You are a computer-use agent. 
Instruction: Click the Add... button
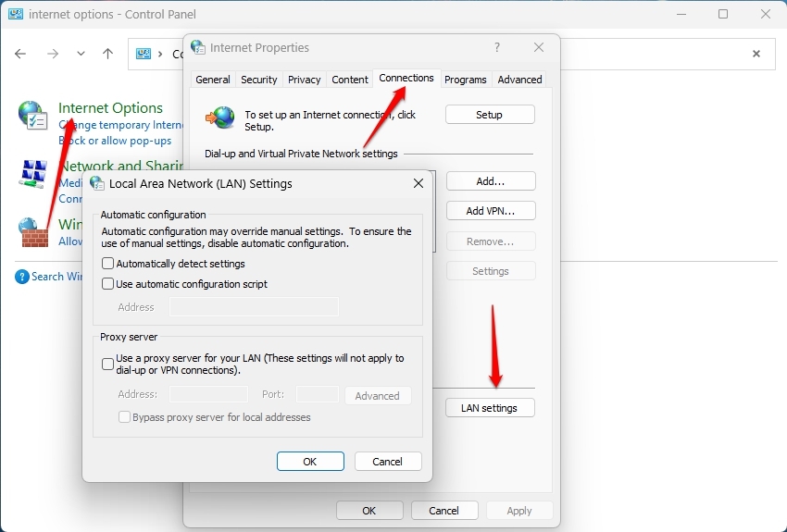point(491,181)
